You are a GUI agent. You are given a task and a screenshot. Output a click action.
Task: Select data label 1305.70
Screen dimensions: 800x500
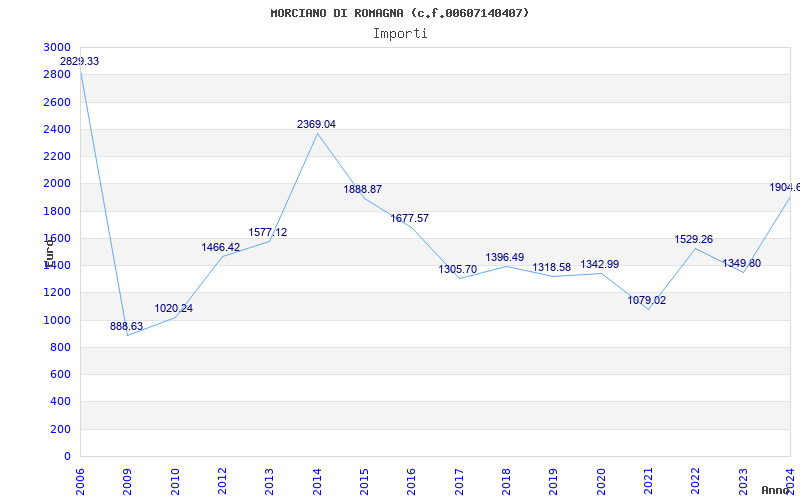click(458, 269)
